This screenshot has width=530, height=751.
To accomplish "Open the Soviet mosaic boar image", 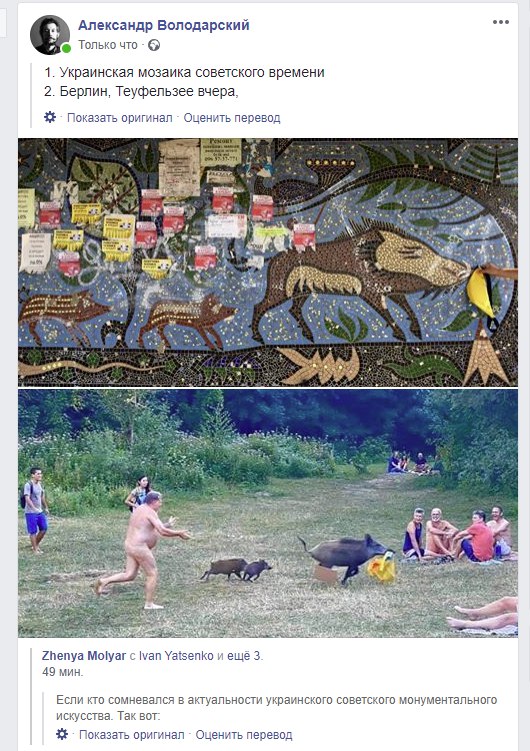I will click(268, 262).
